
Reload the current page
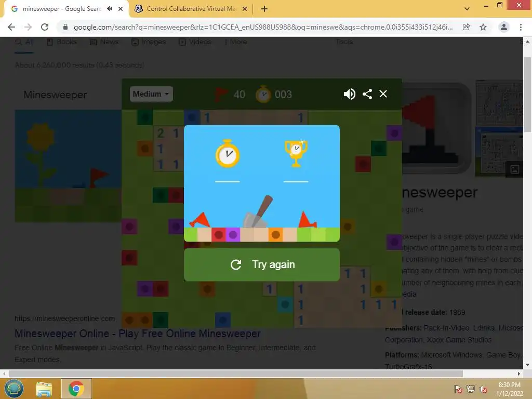click(x=45, y=27)
